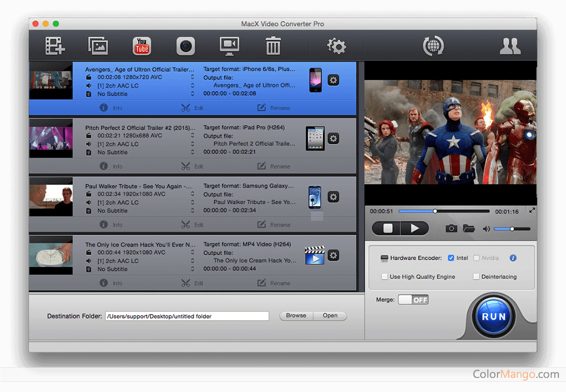
Task: Edit the Avengers trailer with scissors
Action: [192, 108]
